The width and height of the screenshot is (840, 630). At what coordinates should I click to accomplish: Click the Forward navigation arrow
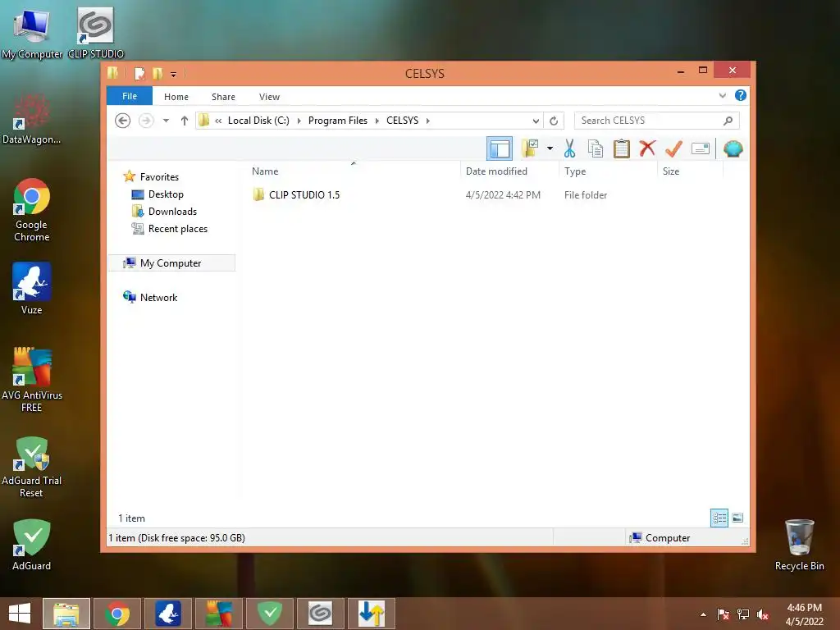tap(146, 121)
